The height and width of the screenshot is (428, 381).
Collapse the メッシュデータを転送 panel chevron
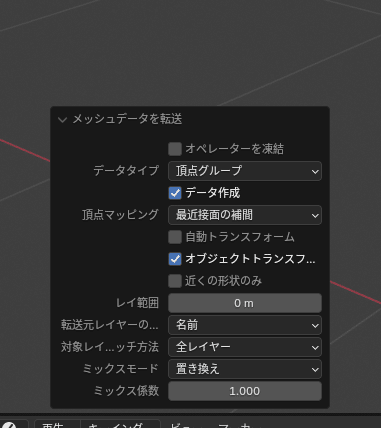[62, 120]
